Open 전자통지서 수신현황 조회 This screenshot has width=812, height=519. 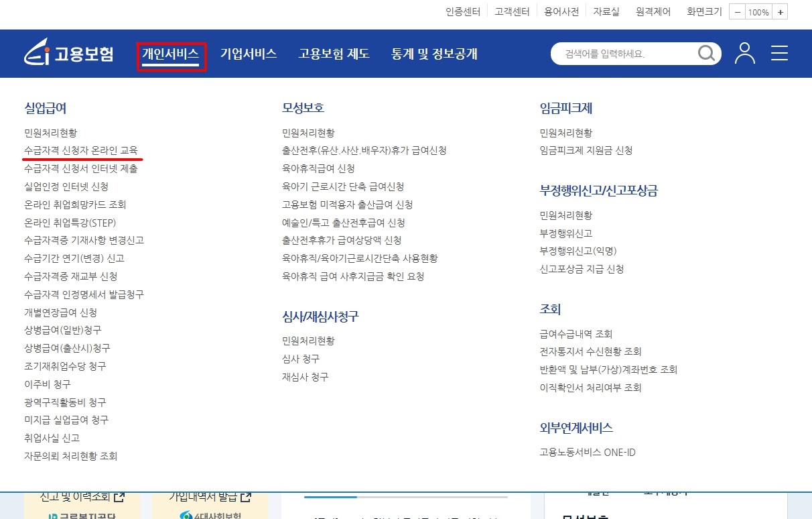click(591, 351)
